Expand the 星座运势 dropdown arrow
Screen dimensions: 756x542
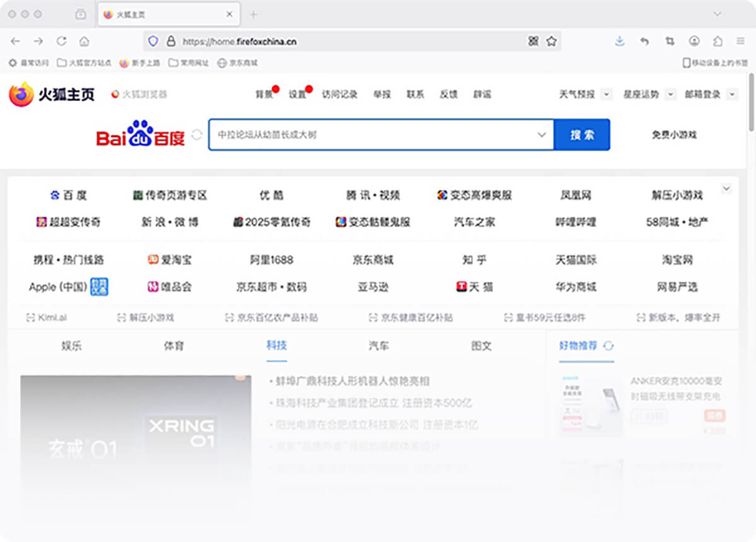(670, 95)
